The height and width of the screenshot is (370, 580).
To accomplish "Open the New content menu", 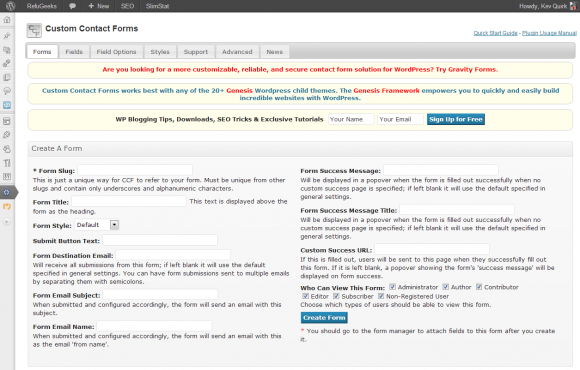I will tap(99, 6).
